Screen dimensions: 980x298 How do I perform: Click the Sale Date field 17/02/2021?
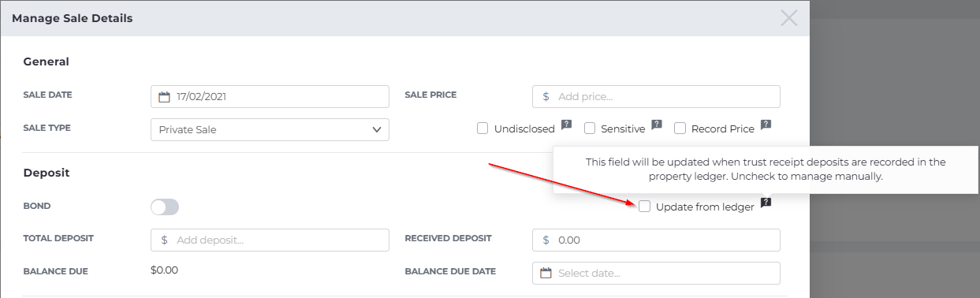[x=270, y=96]
